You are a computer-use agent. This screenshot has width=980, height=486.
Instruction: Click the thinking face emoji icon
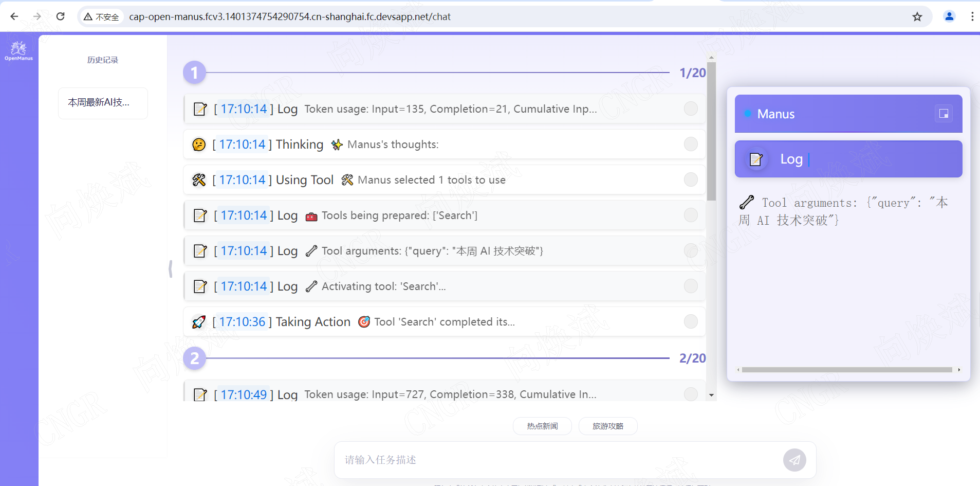point(199,145)
